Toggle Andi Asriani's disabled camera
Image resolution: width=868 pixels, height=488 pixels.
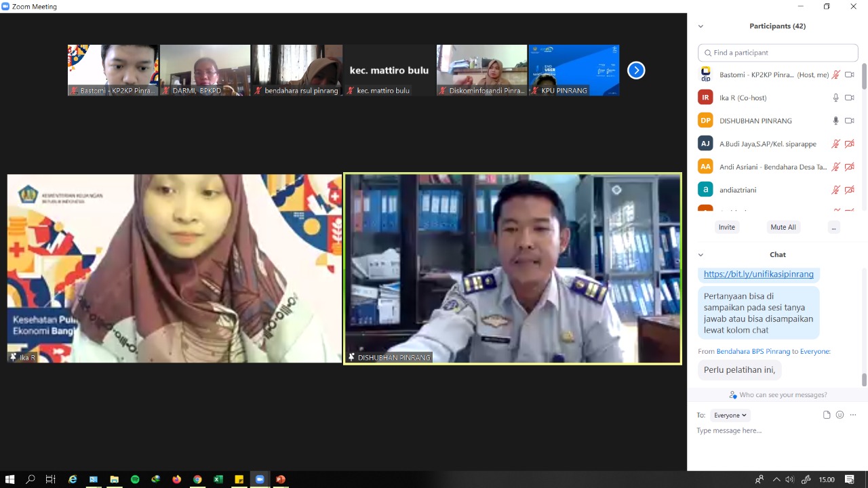coord(849,167)
